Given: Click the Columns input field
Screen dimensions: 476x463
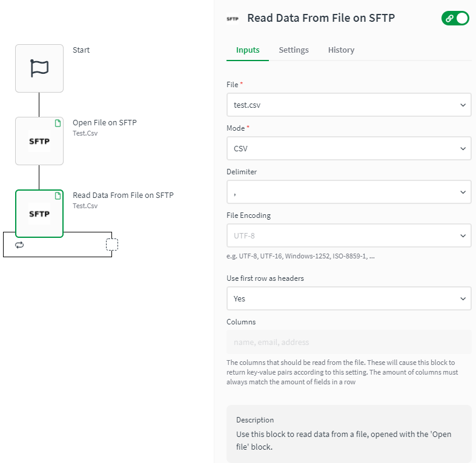Looking at the screenshot, I should coord(349,342).
